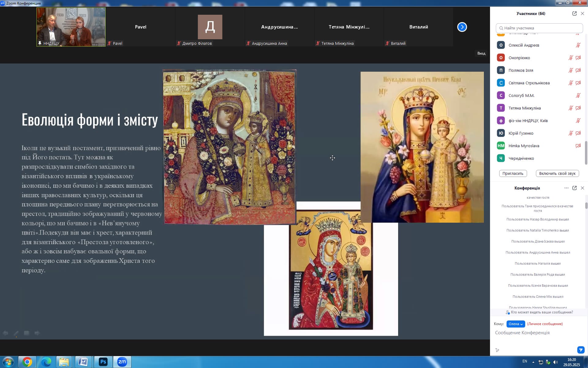Image resolution: width=588 pixels, height=368 pixels.
Task: Open more options in the Конференция chat
Action: (566, 188)
